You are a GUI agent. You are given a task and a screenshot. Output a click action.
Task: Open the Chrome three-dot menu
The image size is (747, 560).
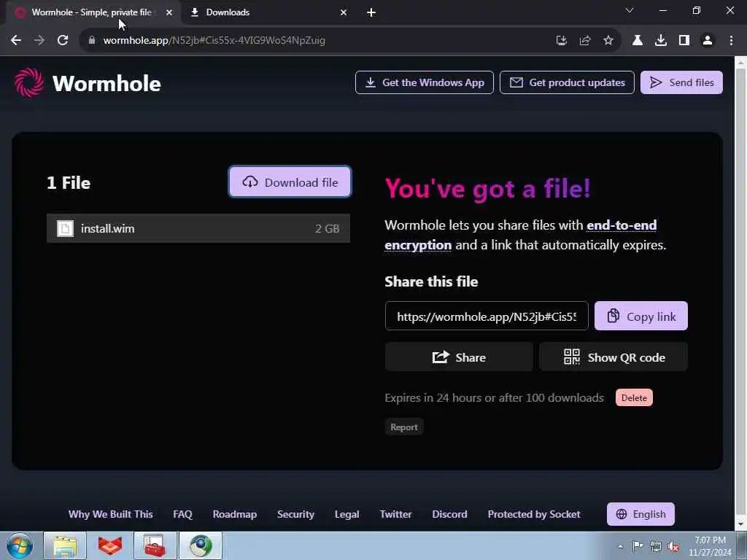pos(731,41)
